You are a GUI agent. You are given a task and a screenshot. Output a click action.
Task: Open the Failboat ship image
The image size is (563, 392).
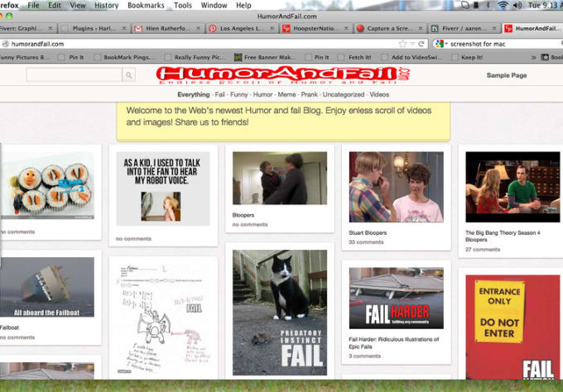[47, 287]
